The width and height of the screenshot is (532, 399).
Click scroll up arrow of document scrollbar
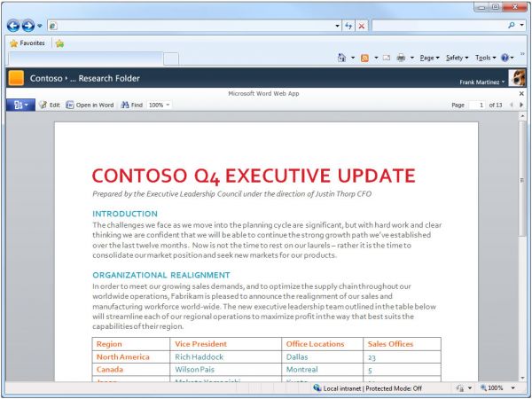[522, 116]
